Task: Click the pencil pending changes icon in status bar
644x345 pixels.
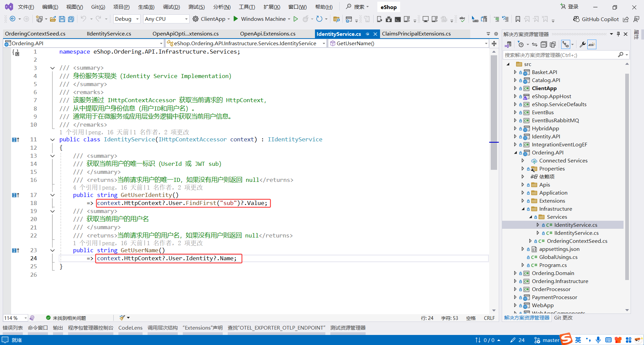Action: (x=513, y=340)
